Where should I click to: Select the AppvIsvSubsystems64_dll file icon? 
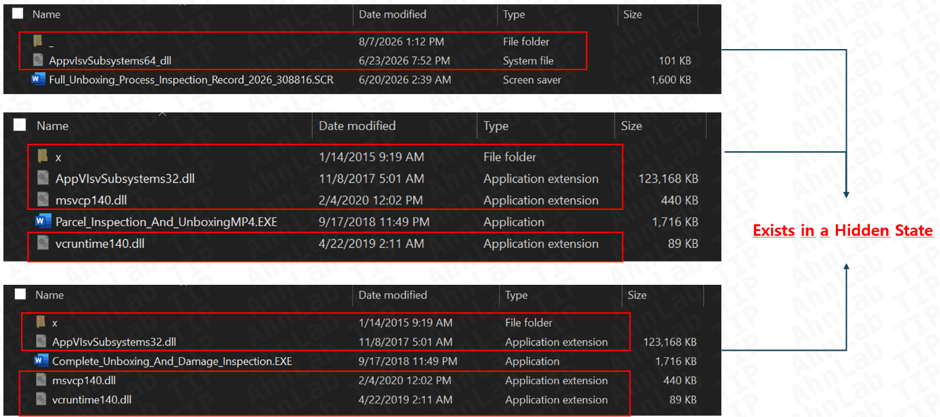click(38, 61)
